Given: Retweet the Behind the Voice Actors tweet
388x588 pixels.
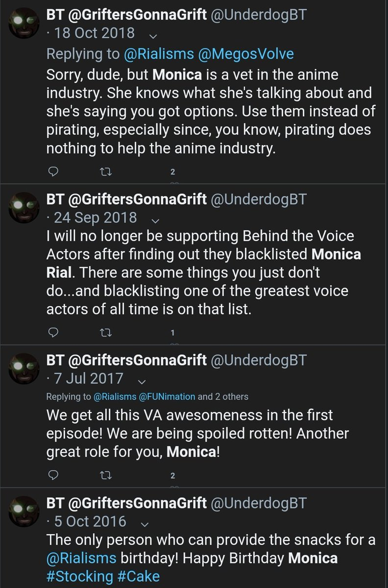Looking at the screenshot, I should [x=105, y=333].
